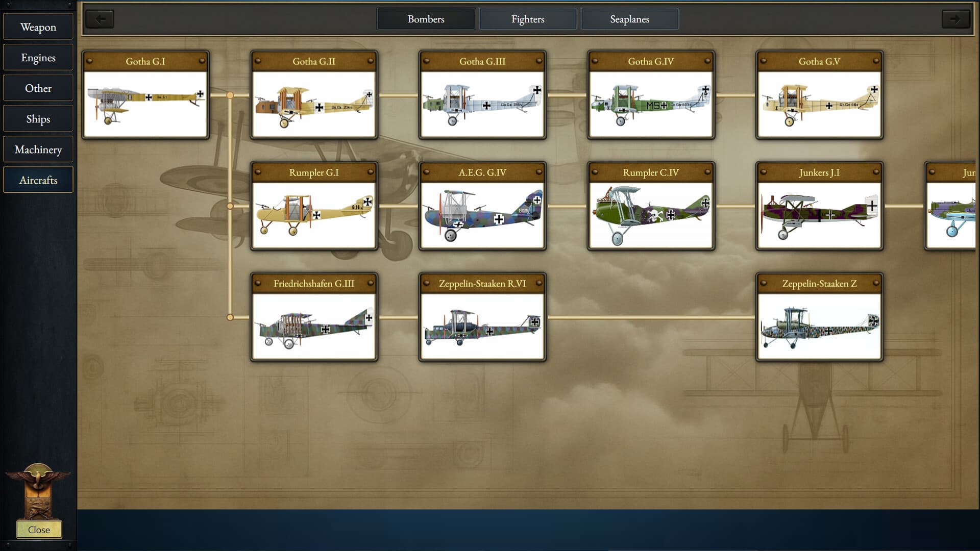Select the Zeppelin-Staaken R.VI bomber
This screenshot has height=551, width=980.
(482, 316)
